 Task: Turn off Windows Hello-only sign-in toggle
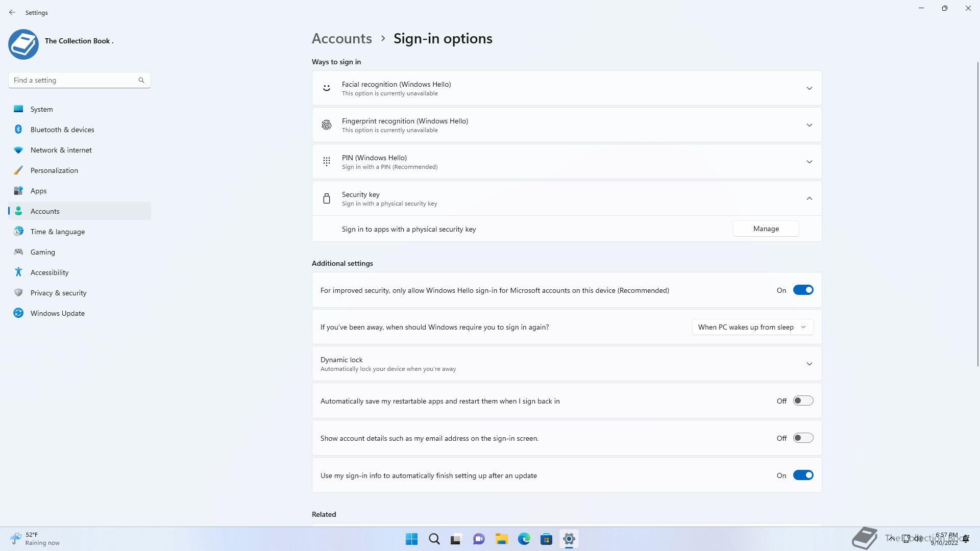803,290
